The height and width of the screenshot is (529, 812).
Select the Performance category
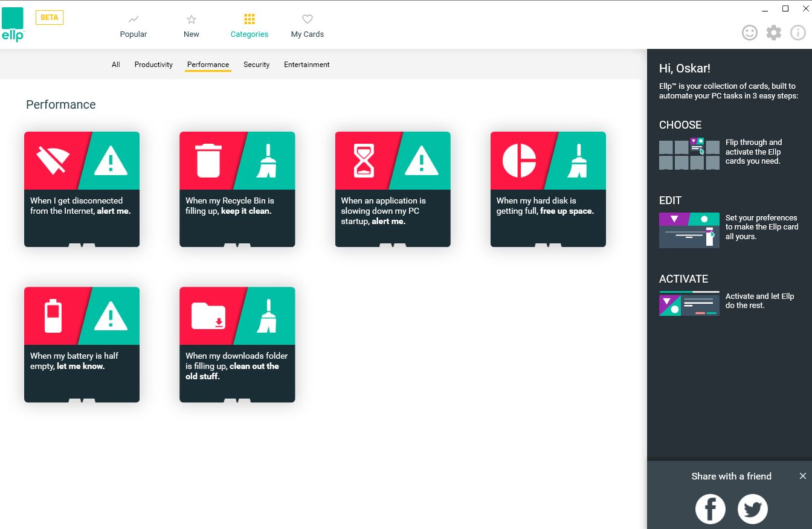pyautogui.click(x=208, y=65)
